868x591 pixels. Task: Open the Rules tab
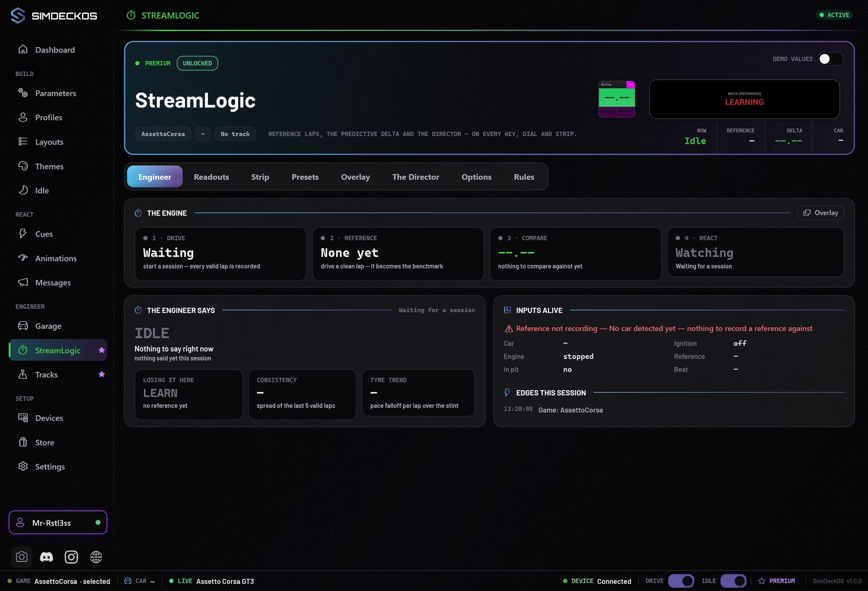click(524, 177)
